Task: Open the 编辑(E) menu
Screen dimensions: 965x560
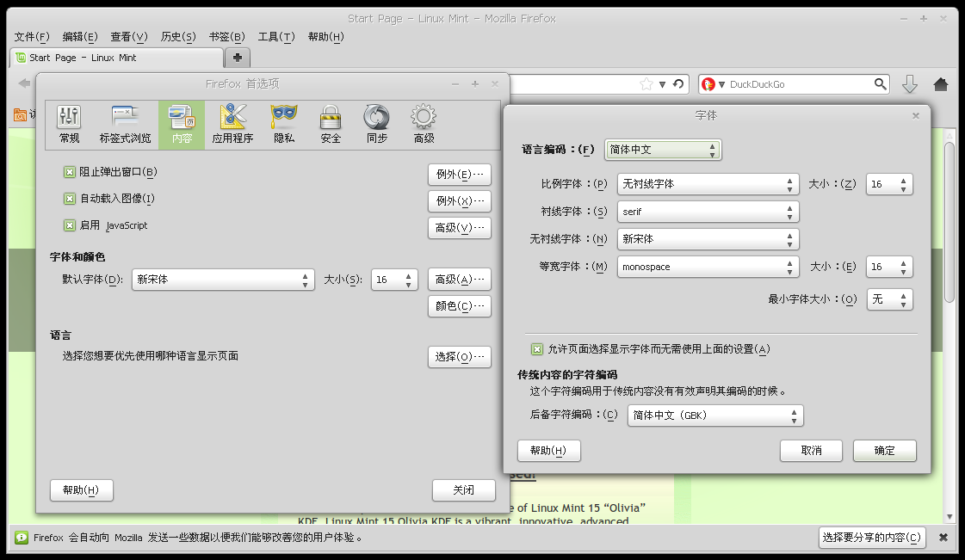Action: pos(80,37)
